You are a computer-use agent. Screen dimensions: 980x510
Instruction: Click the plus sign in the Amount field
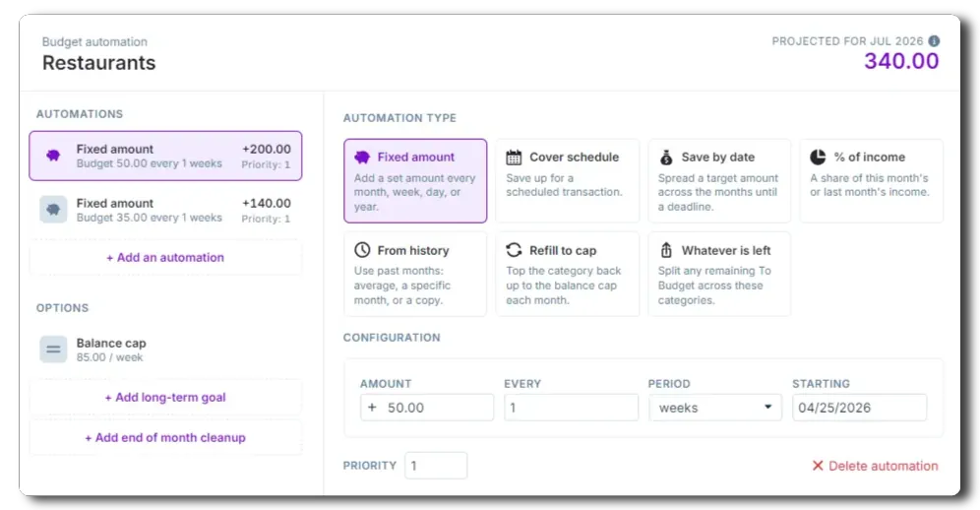(x=372, y=408)
